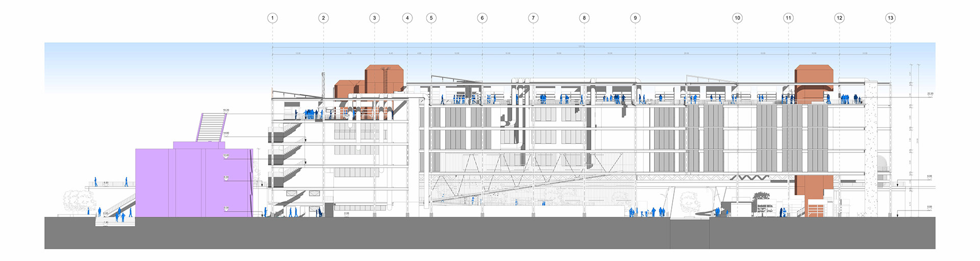Image resolution: width=980 pixels, height=261 pixels.
Task: Select grid axis bubble 8
Action: (x=584, y=18)
